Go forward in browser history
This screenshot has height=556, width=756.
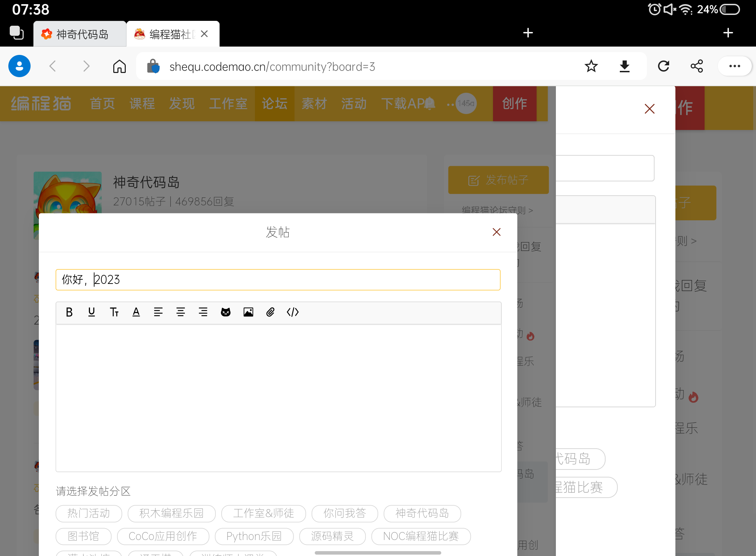[x=86, y=66]
